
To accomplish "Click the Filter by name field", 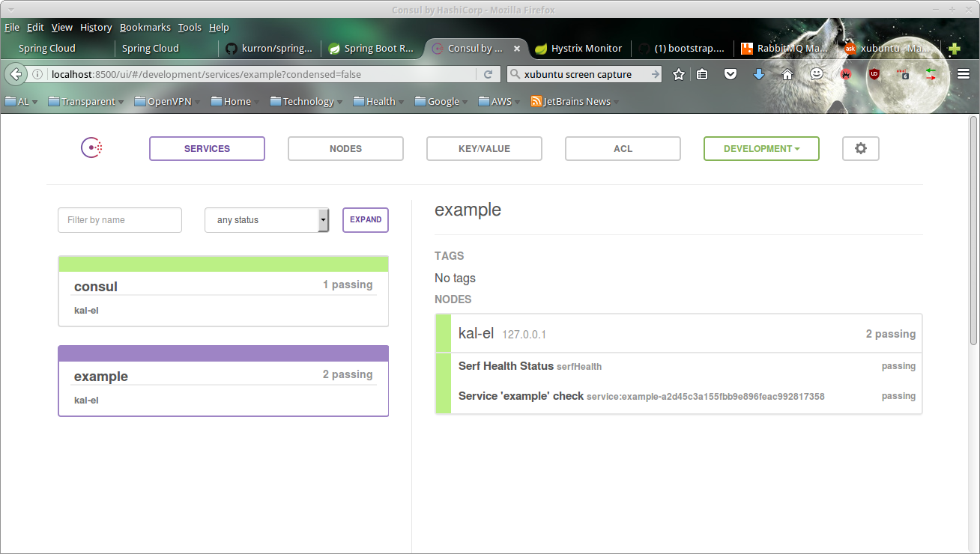I will tap(120, 220).
